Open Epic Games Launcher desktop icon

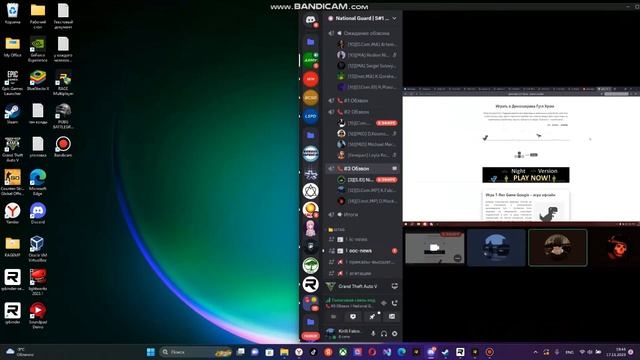click(12, 82)
